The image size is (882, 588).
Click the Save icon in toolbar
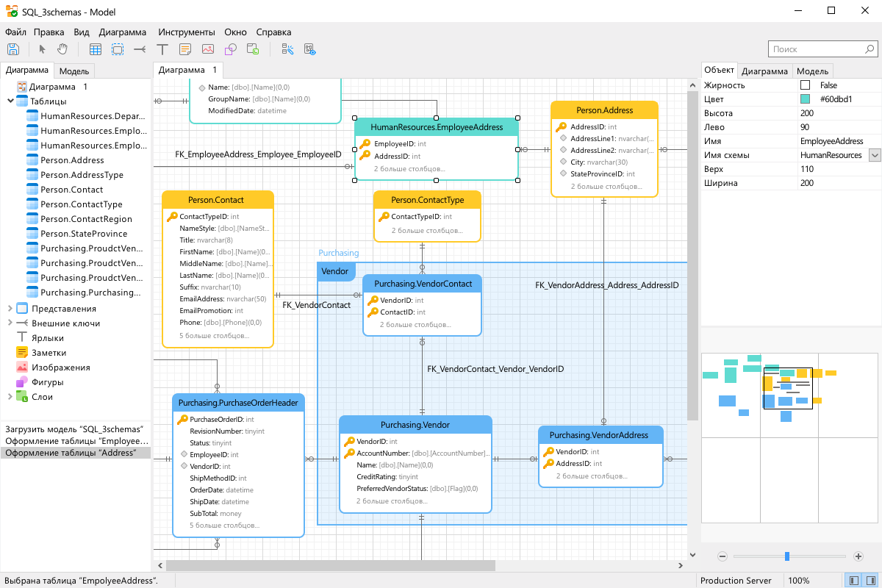[13, 49]
